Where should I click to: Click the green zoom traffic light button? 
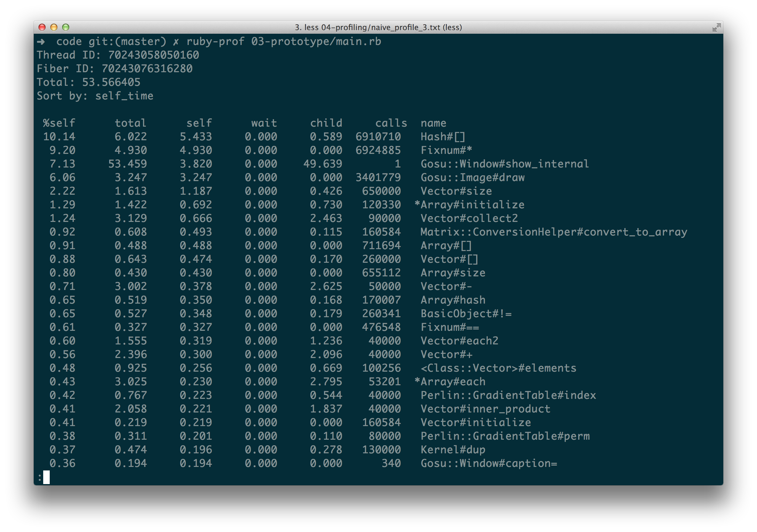click(66, 28)
